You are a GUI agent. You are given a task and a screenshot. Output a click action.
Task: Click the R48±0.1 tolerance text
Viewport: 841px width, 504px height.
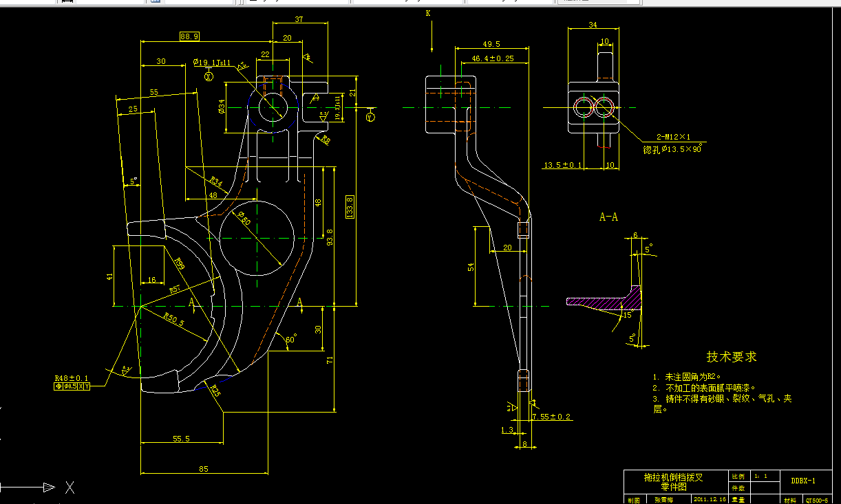tap(72, 378)
